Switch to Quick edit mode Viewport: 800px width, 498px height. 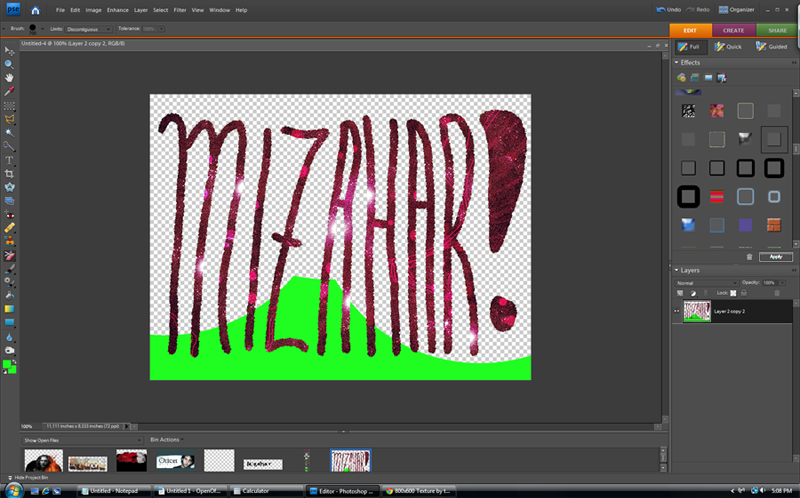pyautogui.click(x=728, y=47)
